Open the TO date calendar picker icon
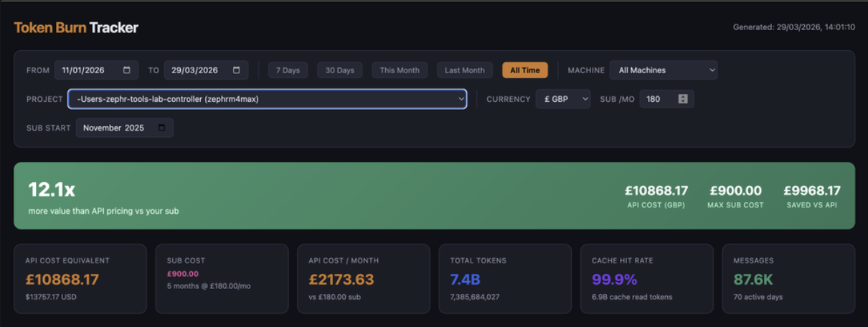The image size is (868, 327). [237, 70]
